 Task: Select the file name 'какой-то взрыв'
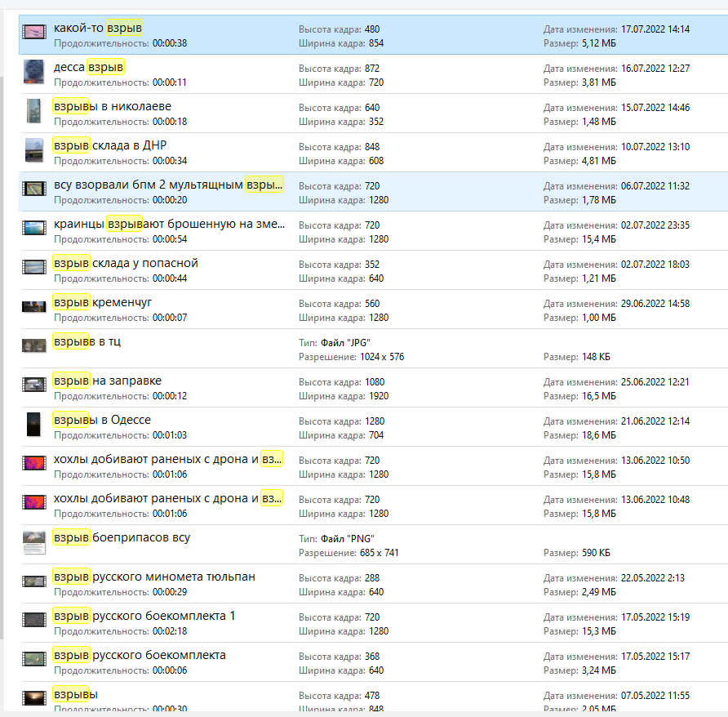pyautogui.click(x=98, y=28)
